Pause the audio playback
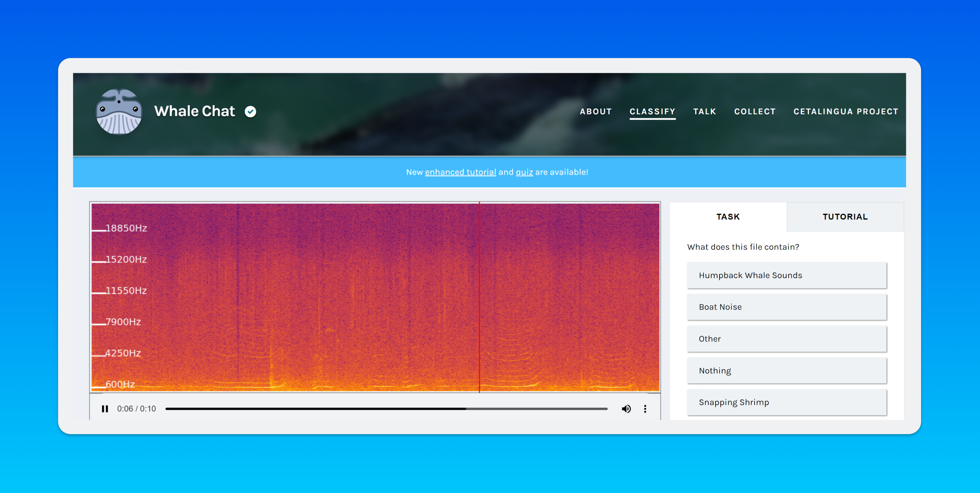This screenshot has height=493, width=980. click(105, 408)
